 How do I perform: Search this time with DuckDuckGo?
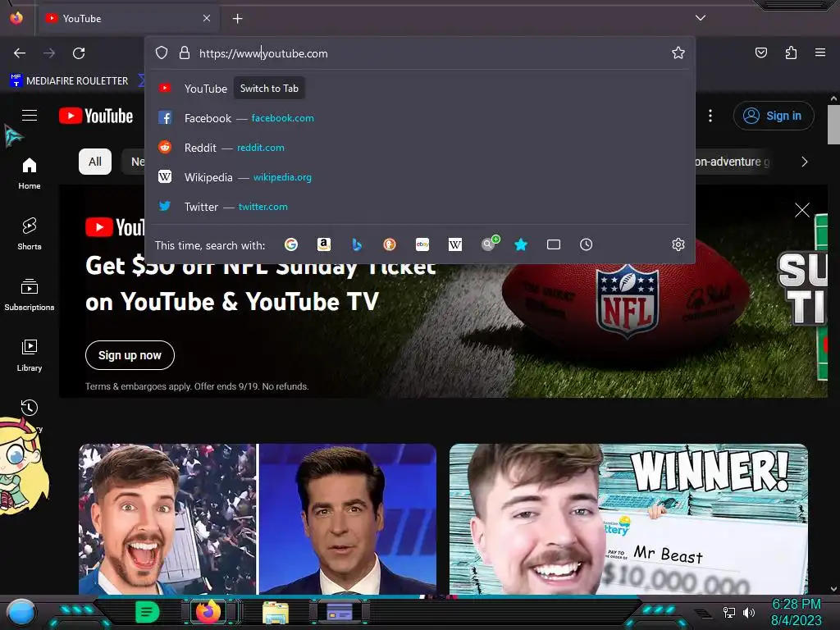(390, 244)
